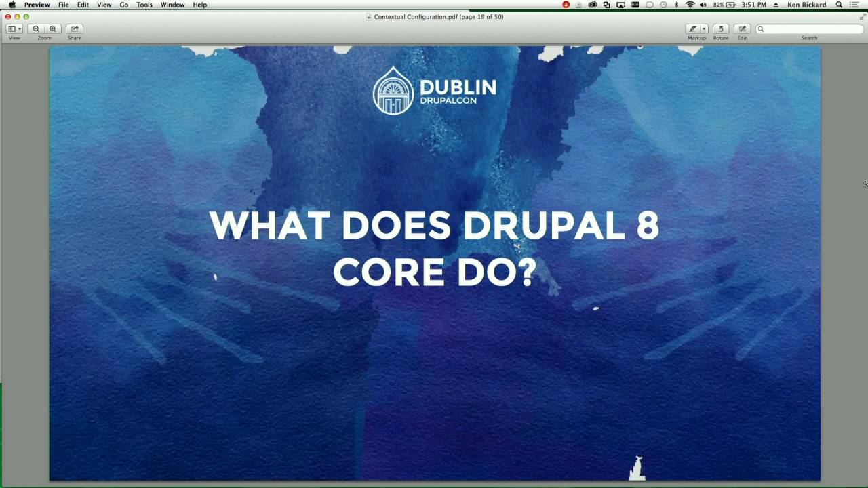Rotate the page with Rotate button

tap(721, 28)
